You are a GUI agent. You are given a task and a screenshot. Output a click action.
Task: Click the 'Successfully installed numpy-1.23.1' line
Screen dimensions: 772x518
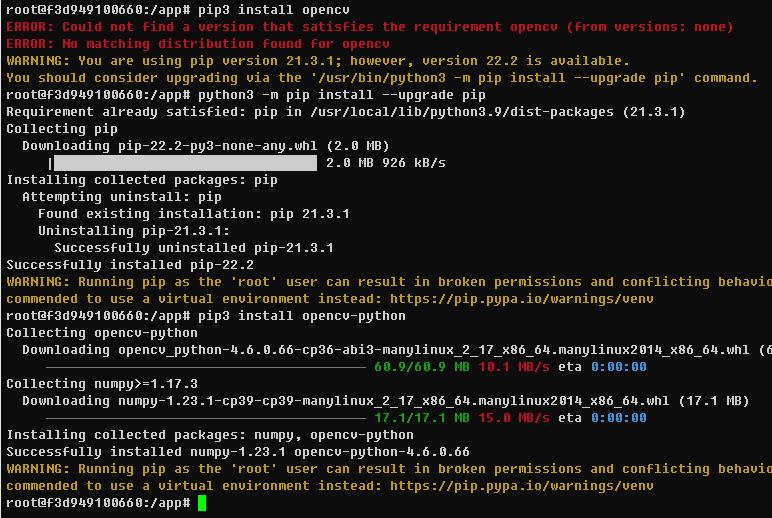pyautogui.click(x=238, y=452)
